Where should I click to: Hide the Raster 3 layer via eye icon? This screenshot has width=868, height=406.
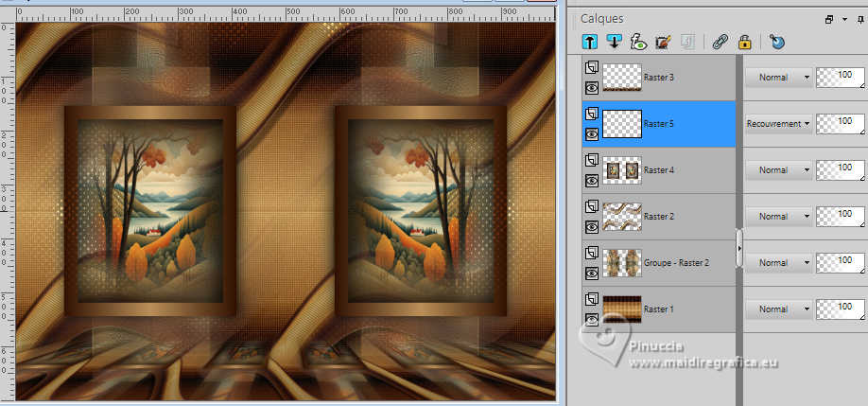(x=591, y=87)
